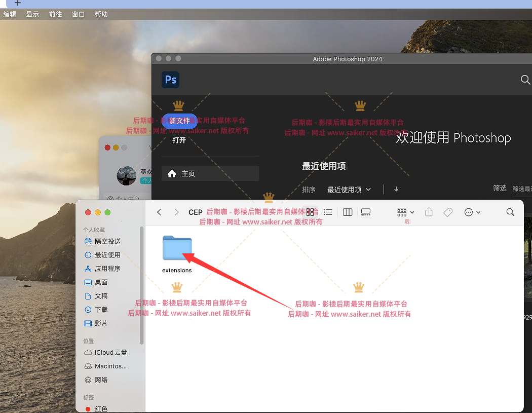Click the home icon beside 主页

[172, 174]
